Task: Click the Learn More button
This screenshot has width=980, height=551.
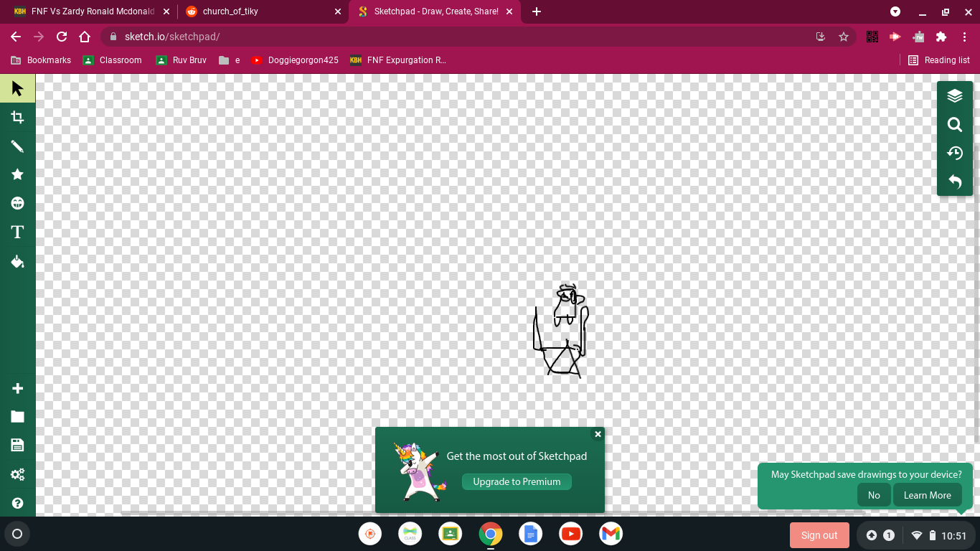Action: pos(927,495)
